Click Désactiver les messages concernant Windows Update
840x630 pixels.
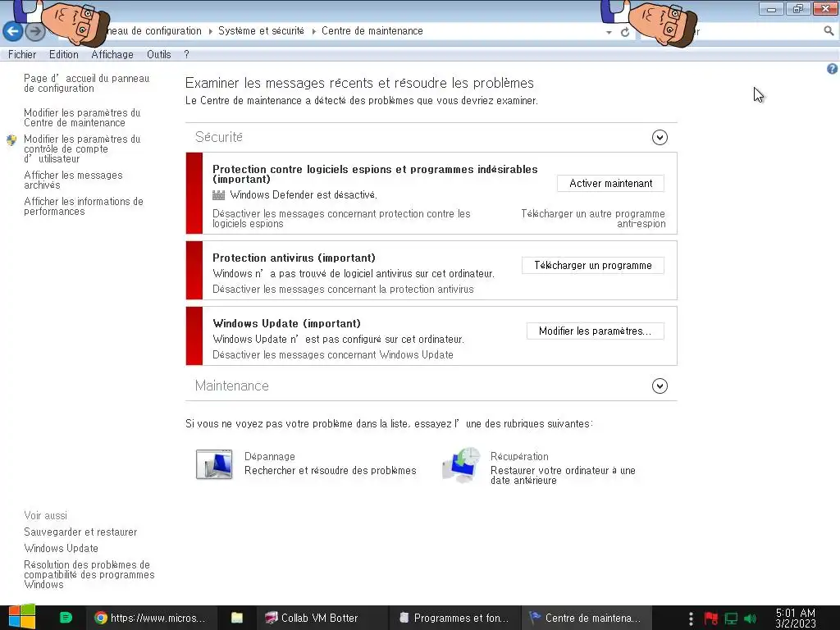point(333,354)
